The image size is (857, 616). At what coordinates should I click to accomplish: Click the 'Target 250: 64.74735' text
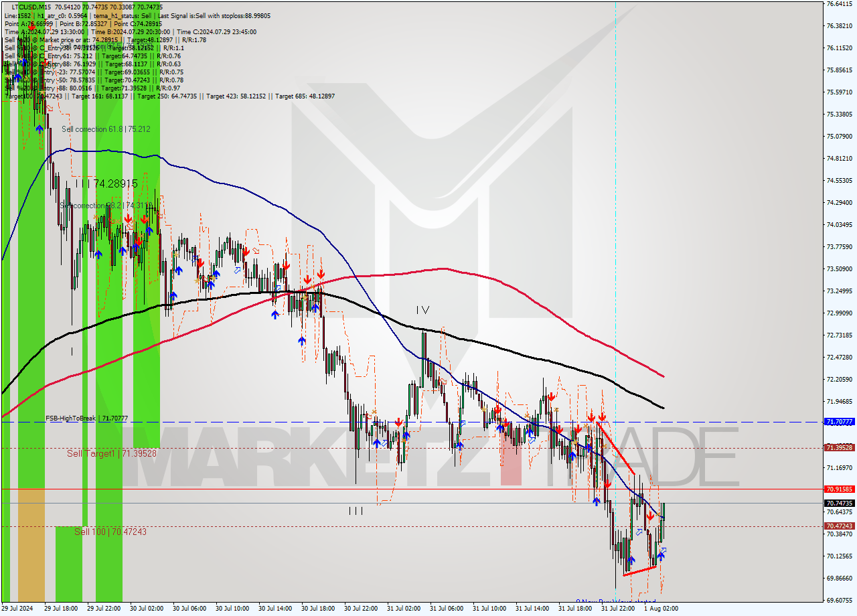tap(167, 96)
